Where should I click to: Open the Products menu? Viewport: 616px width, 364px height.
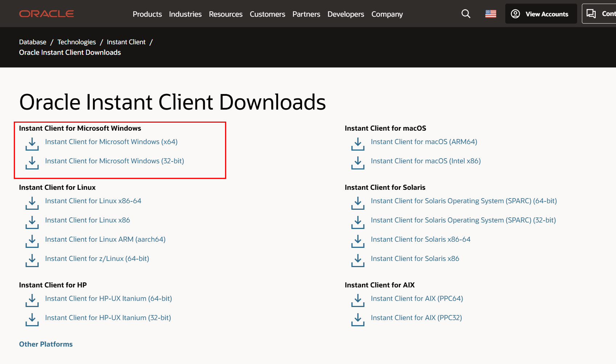point(147,14)
